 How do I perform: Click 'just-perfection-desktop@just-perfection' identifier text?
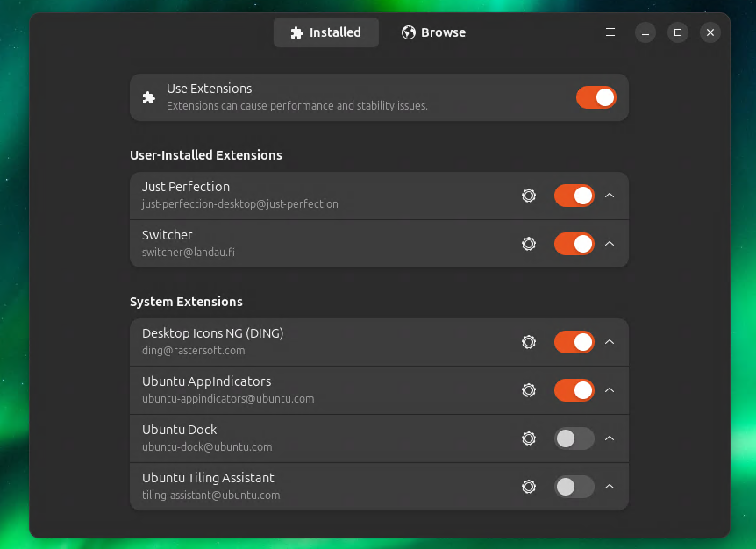click(x=239, y=203)
